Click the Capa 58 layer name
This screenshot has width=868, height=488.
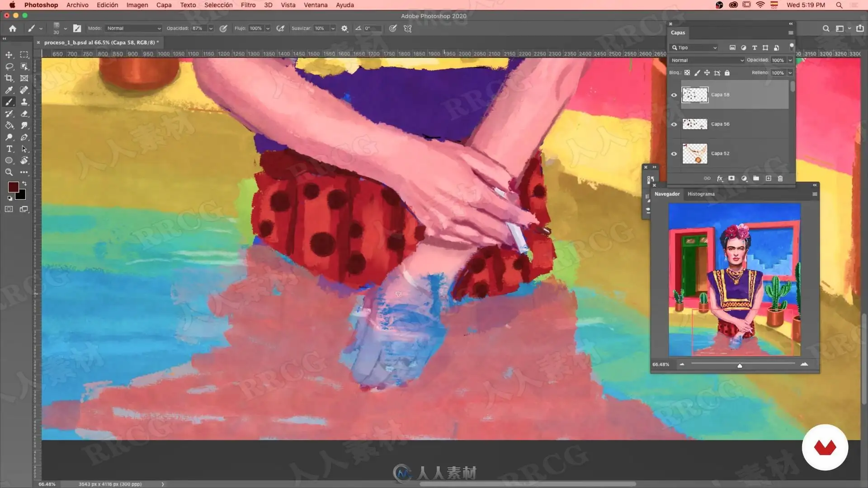point(720,95)
